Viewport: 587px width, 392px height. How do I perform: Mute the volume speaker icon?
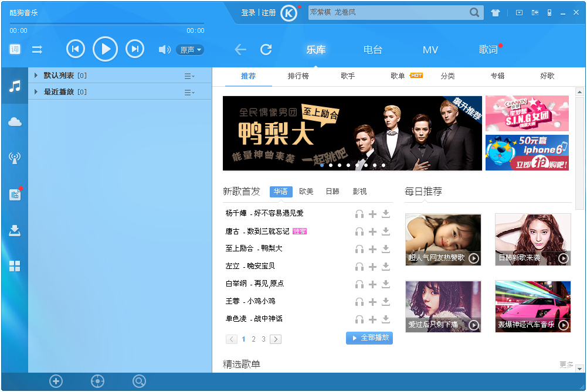click(164, 50)
